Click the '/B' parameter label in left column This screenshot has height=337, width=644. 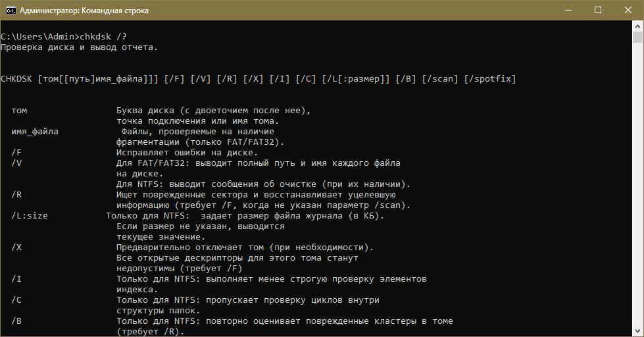point(16,321)
